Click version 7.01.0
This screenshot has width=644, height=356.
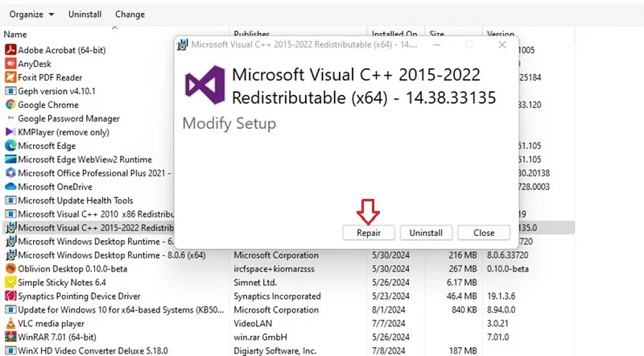pos(497,337)
